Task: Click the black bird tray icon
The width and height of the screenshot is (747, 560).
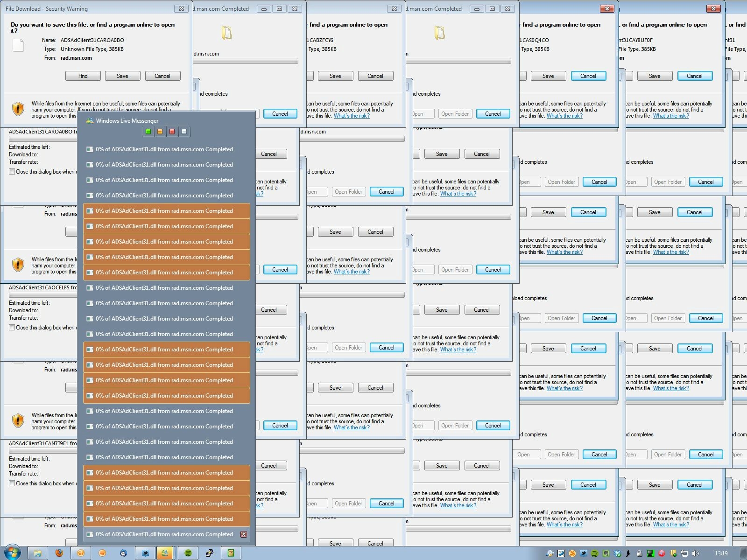Action: 628,553
